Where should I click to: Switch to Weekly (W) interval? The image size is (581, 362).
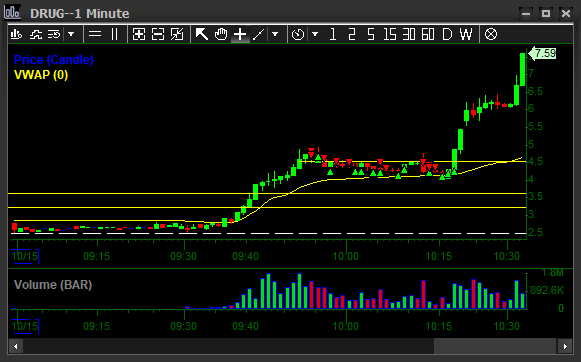466,34
